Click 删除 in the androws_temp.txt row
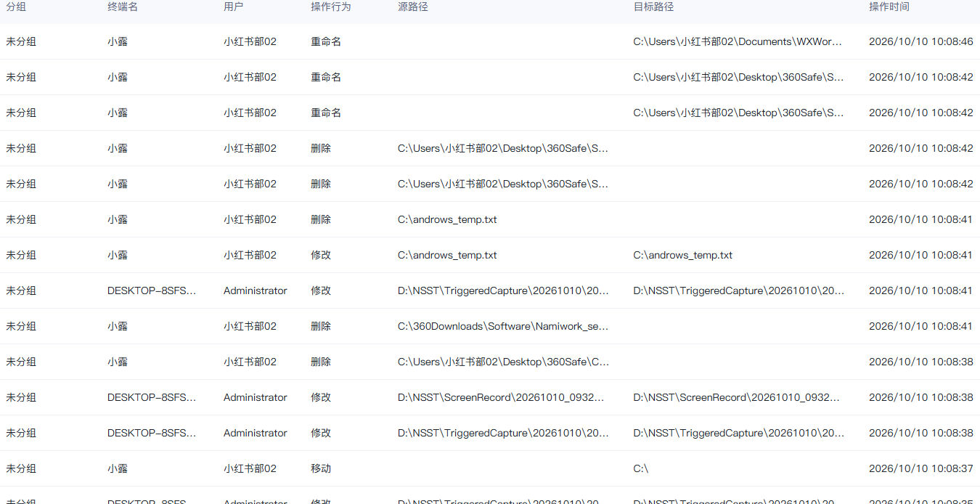980x504 pixels. 321,219
